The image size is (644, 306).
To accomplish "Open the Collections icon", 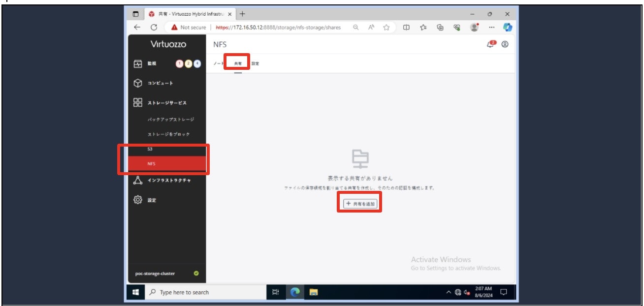I will [440, 28].
